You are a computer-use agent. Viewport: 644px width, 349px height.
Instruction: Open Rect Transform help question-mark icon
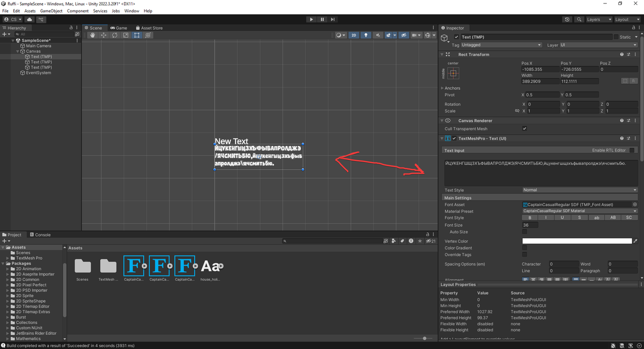[622, 54]
